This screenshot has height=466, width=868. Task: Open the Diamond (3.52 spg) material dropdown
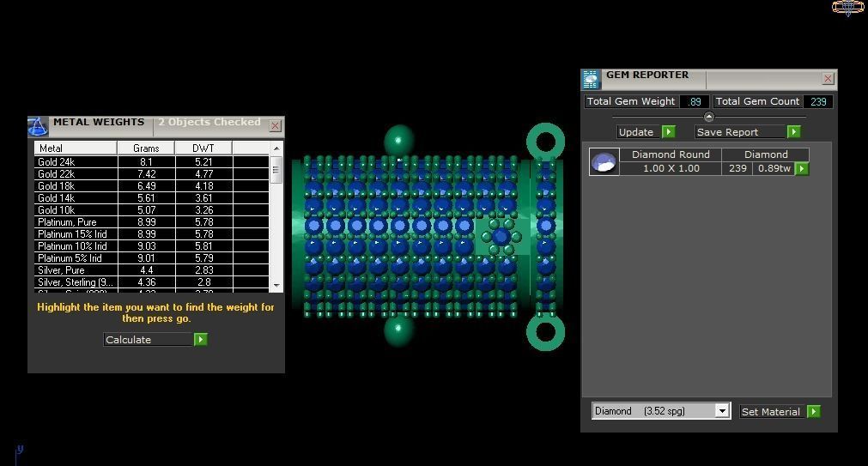(x=722, y=411)
